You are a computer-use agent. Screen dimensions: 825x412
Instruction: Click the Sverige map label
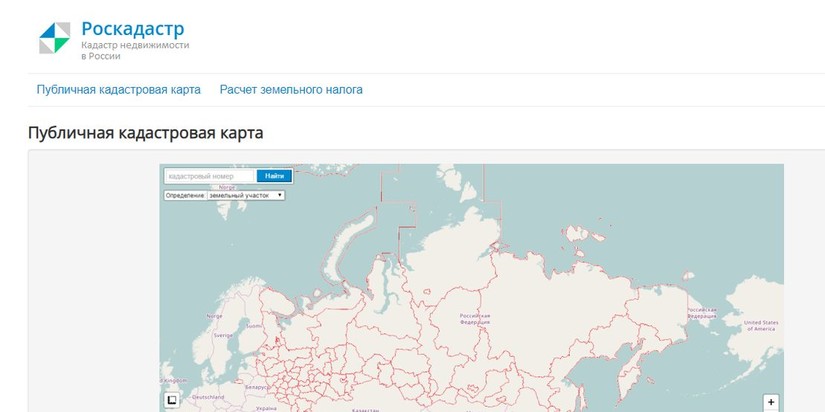223,335
